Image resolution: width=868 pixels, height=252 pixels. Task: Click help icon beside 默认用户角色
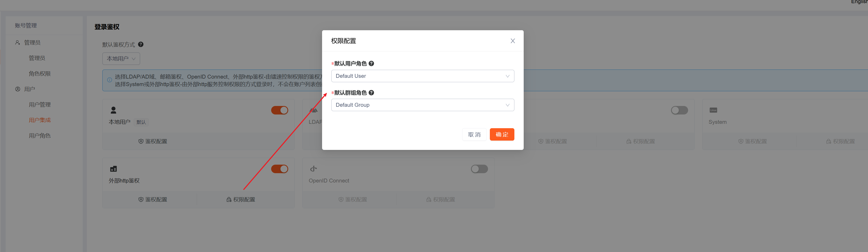371,63
